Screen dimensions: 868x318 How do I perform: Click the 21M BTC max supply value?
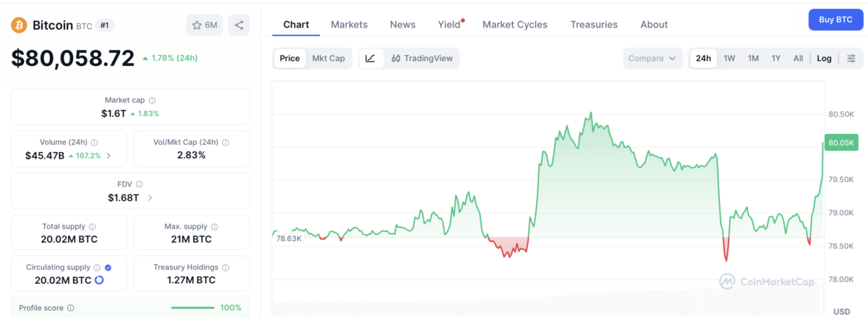[x=192, y=239]
